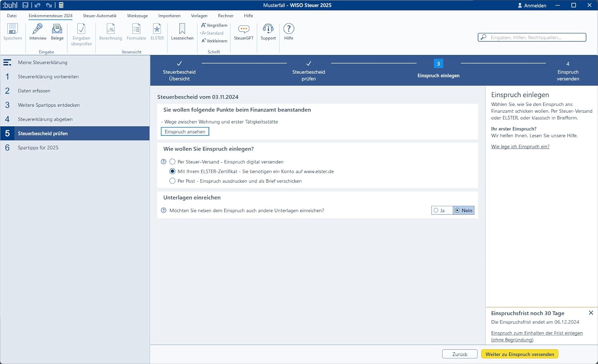Viewport: 598px width, 364px height.
Task: Select Per Post radio option
Action: coord(172,181)
